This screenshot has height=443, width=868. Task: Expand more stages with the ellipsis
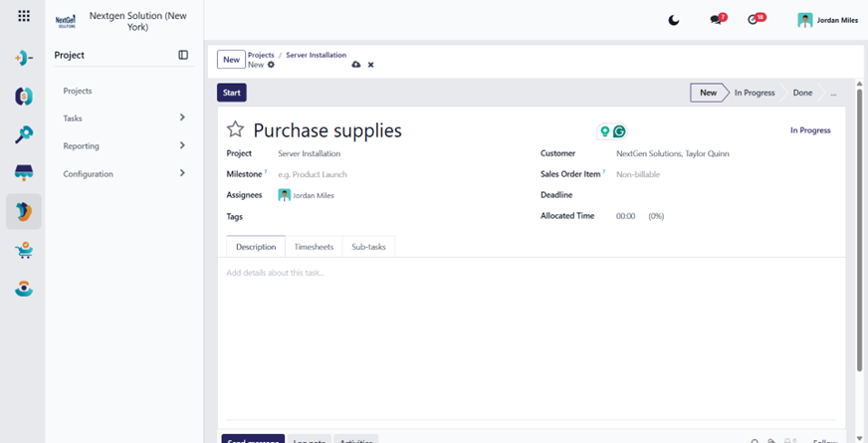[x=834, y=93]
